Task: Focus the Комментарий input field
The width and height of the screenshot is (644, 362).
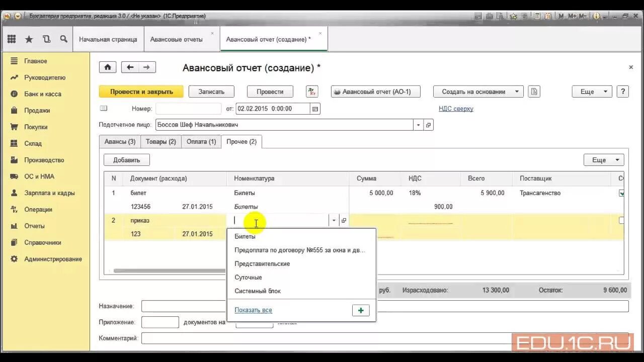Action: point(385,338)
